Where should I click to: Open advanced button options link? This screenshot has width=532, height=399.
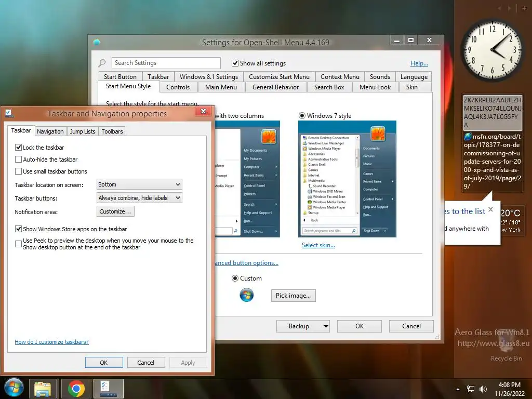click(247, 262)
